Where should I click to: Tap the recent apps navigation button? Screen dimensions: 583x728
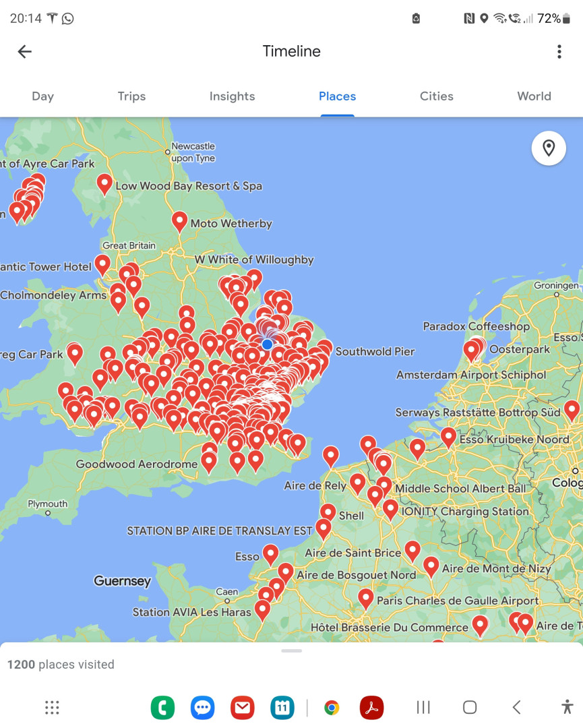point(423,708)
